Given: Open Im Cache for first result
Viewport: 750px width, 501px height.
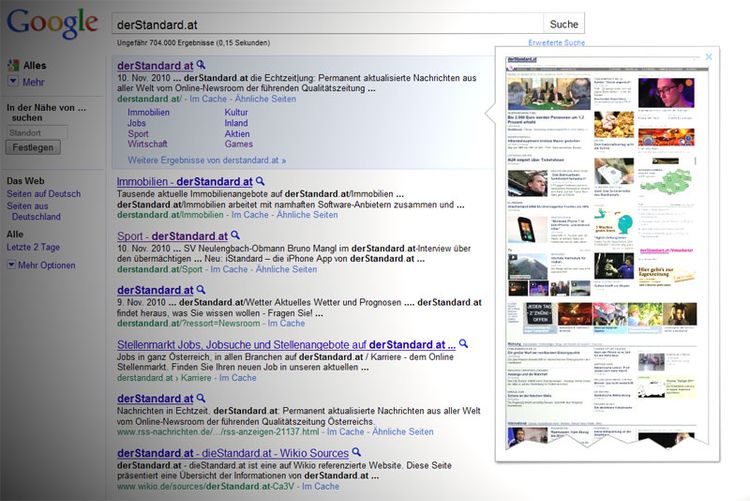Looking at the screenshot, I should 208,99.
